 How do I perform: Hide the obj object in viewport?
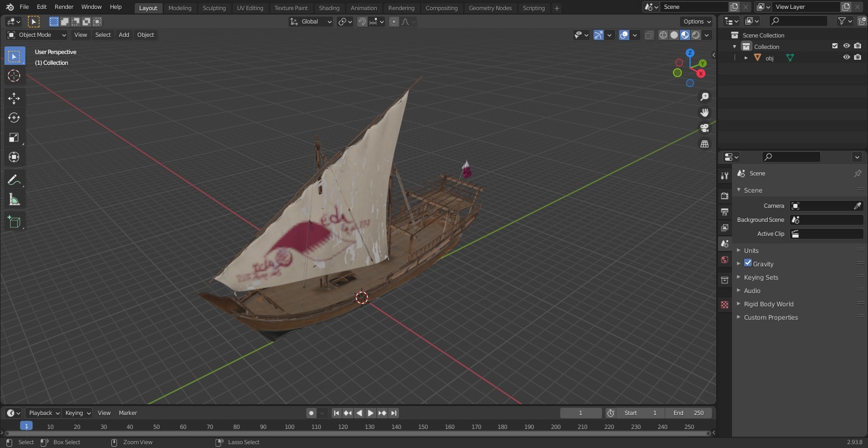click(x=846, y=57)
